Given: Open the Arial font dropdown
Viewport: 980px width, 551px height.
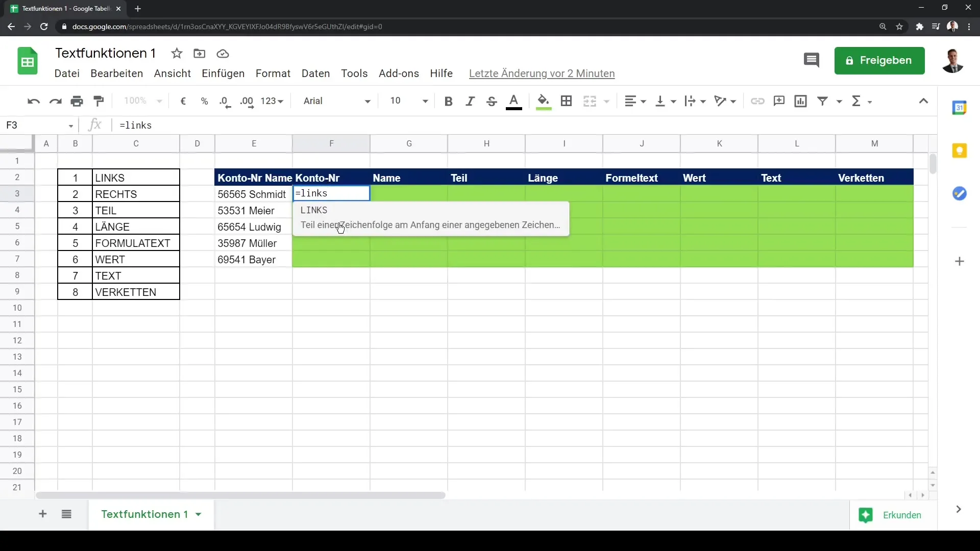Looking at the screenshot, I should click(337, 101).
